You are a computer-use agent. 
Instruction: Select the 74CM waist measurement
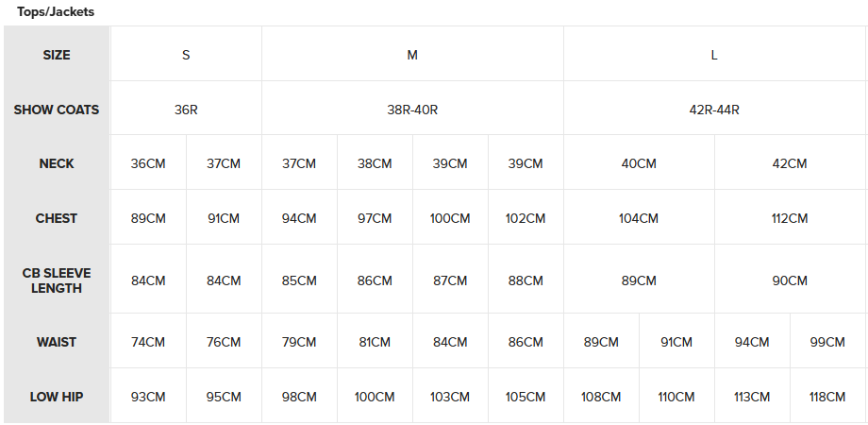coord(148,342)
